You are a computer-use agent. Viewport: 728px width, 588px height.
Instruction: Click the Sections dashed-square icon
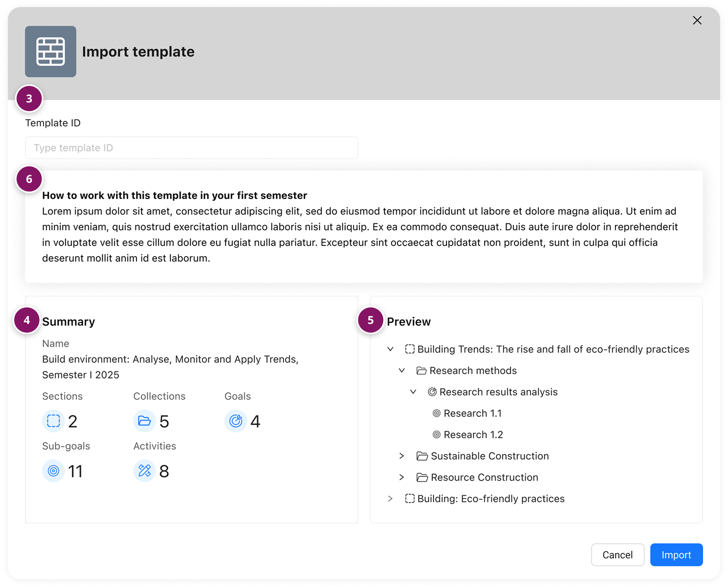coord(53,421)
